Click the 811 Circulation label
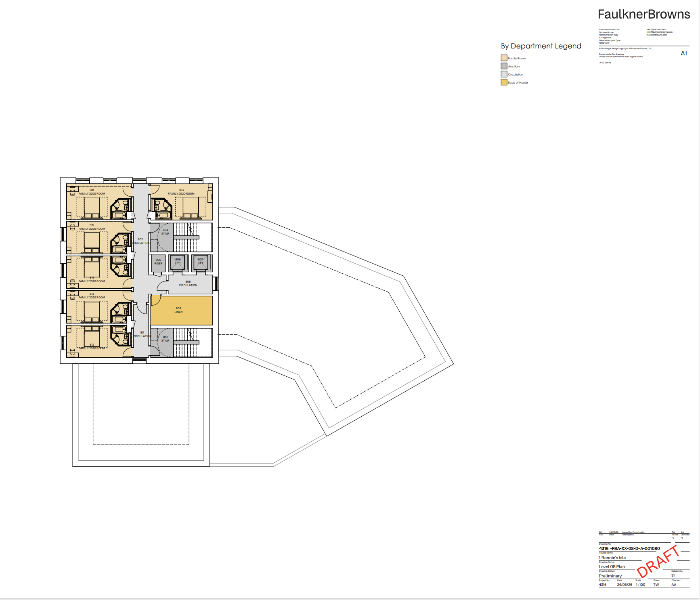This screenshot has height=600, width=700. [142, 334]
